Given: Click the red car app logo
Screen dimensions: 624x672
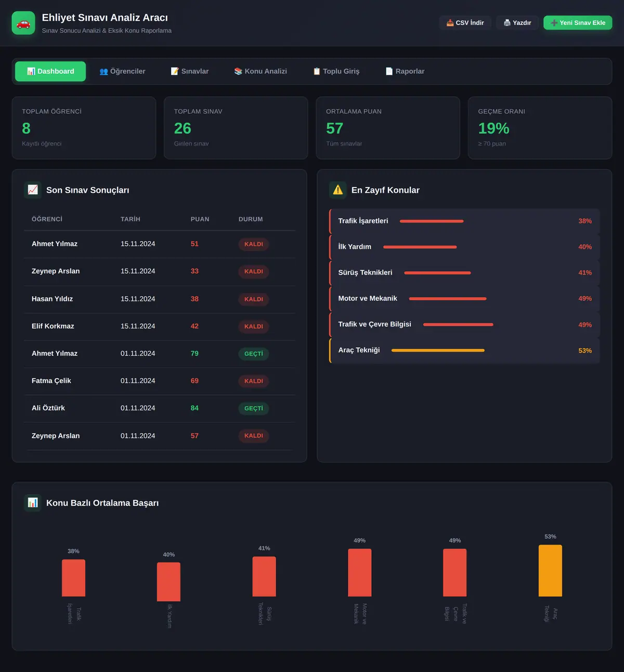Looking at the screenshot, I should pyautogui.click(x=23, y=23).
